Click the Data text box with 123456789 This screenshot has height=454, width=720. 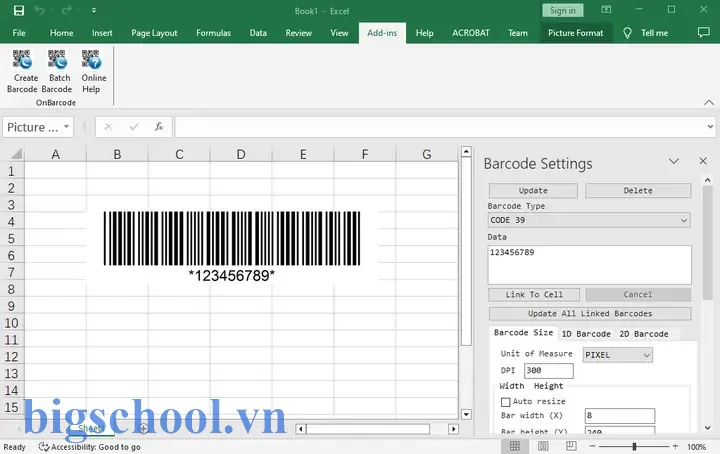point(590,265)
